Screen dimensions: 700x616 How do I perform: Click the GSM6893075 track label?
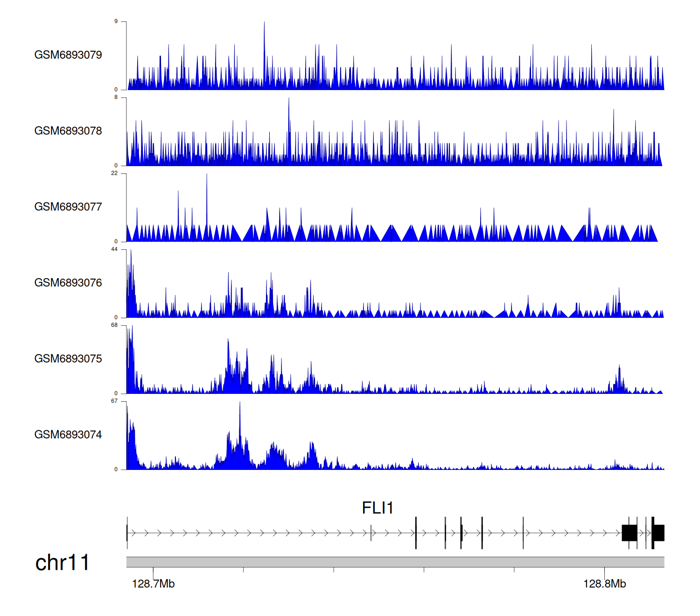coord(68,359)
